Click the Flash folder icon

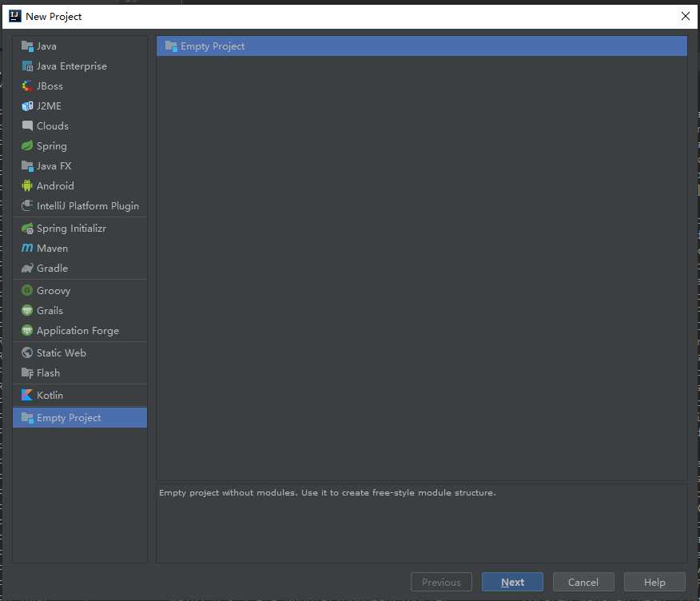[x=27, y=373]
